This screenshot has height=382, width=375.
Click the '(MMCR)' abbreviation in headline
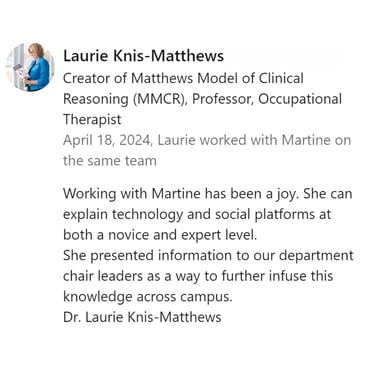[x=159, y=99]
